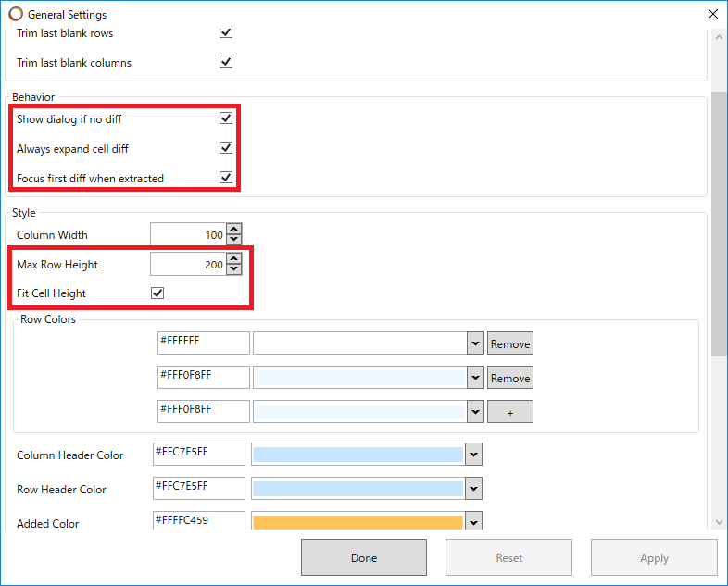This screenshot has height=586, width=728.
Task: Remove the #FFFFFF row color
Action: tap(510, 343)
